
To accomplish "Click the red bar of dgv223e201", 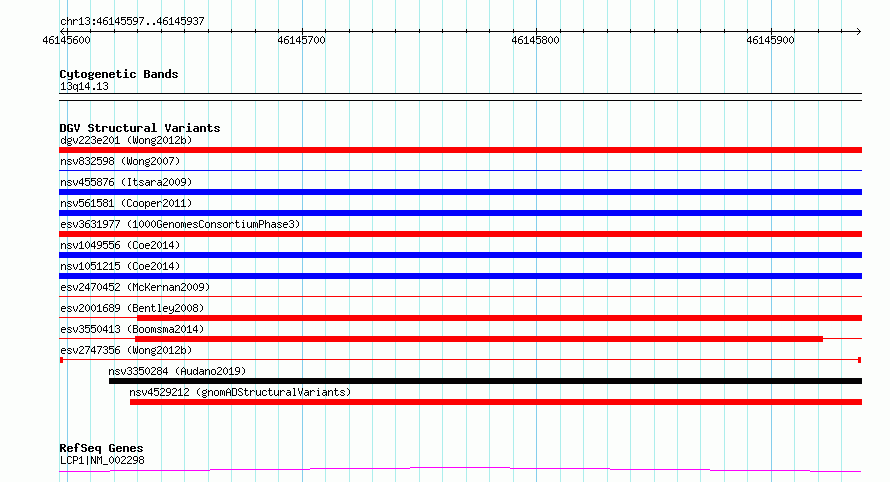I will pyautogui.click(x=460, y=150).
